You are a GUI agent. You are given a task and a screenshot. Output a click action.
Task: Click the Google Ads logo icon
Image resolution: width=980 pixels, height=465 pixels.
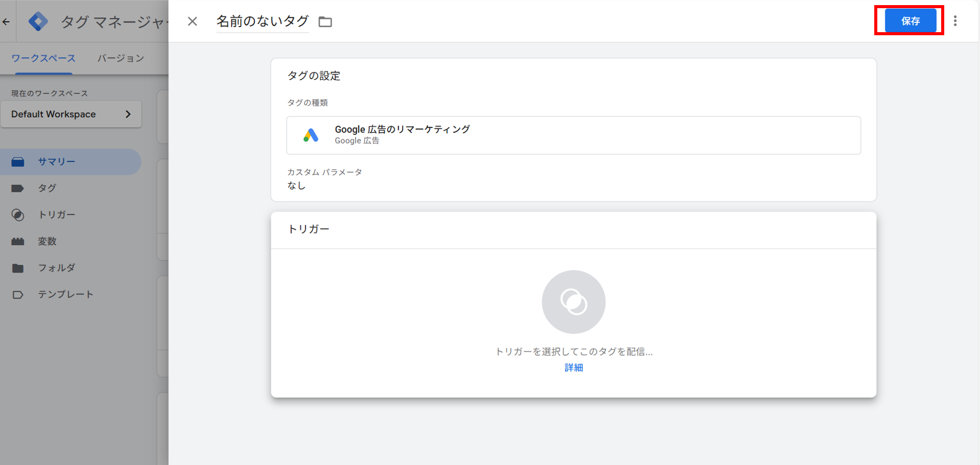click(x=311, y=135)
